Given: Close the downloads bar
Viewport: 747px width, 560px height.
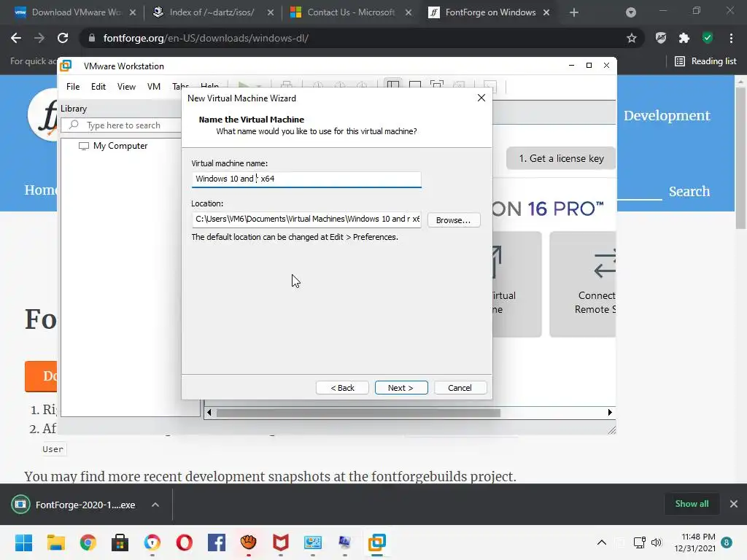Looking at the screenshot, I should point(734,504).
